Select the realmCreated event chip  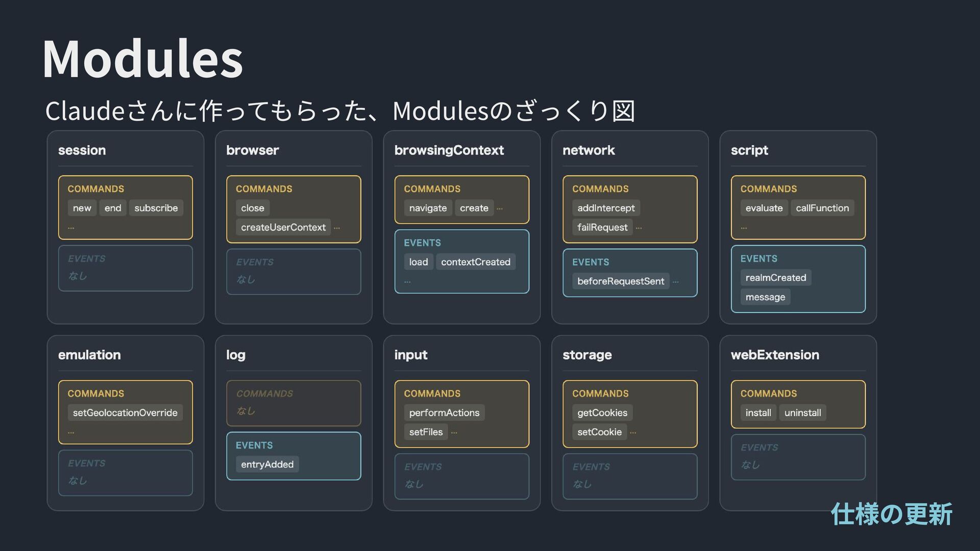[x=775, y=278]
